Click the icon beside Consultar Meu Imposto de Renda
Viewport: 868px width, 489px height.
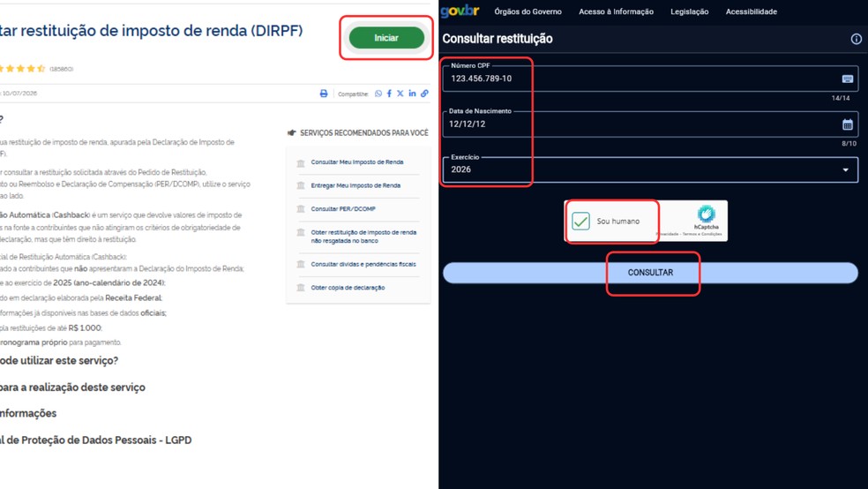click(301, 162)
